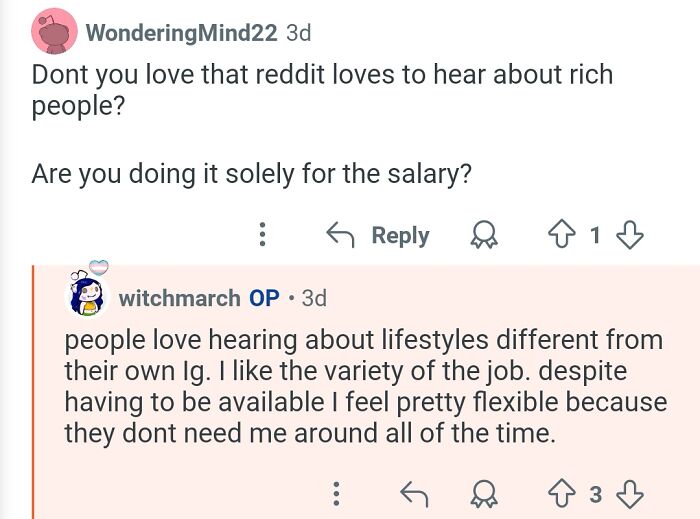This screenshot has width=700, height=519.
Task: Open more options for WonderingMind22's comment
Action: coord(262,235)
